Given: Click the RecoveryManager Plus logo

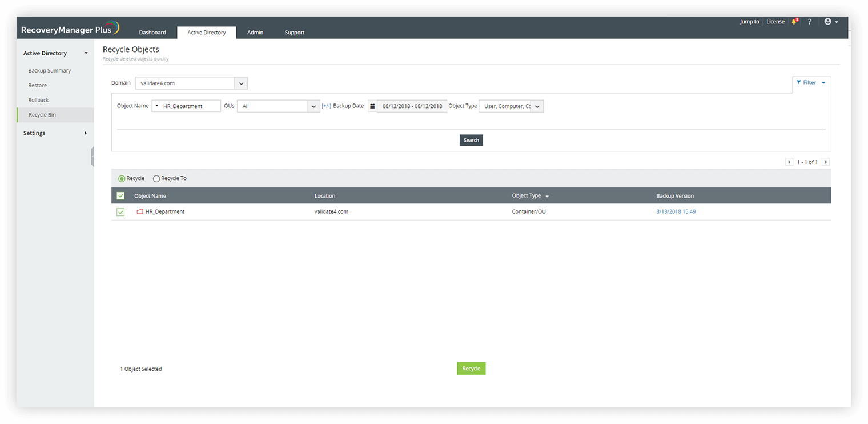Looking at the screenshot, I should 70,29.
